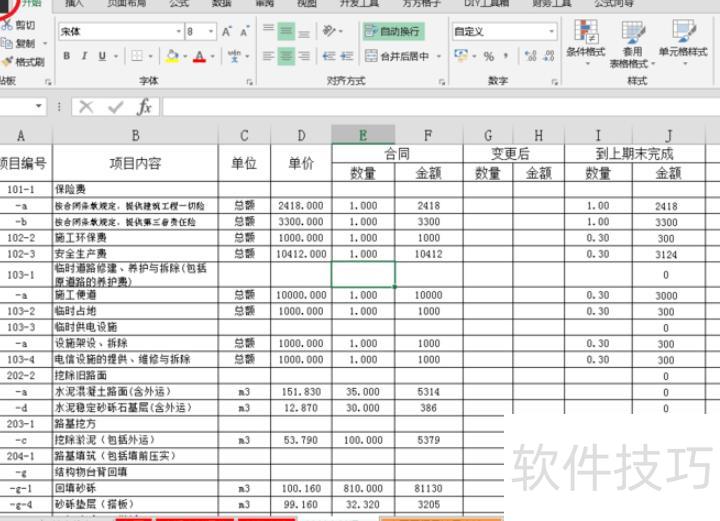
Task: Click cell 81130 amount
Action: pyautogui.click(x=428, y=488)
